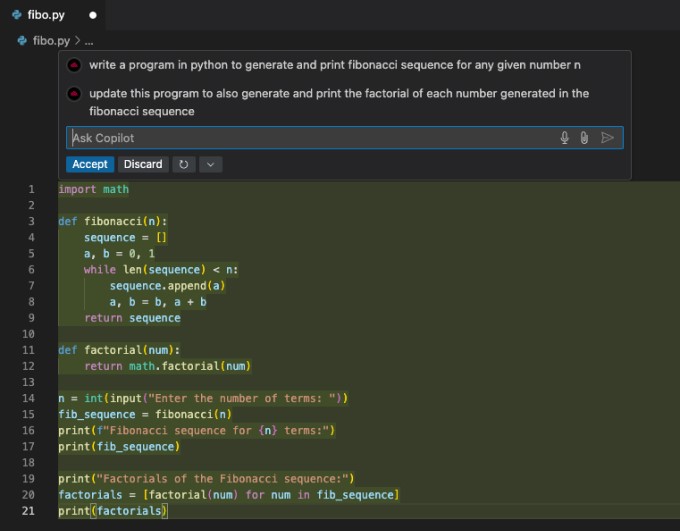
Task: Click the Python icon on the fibo.py tab
Action: (17, 15)
